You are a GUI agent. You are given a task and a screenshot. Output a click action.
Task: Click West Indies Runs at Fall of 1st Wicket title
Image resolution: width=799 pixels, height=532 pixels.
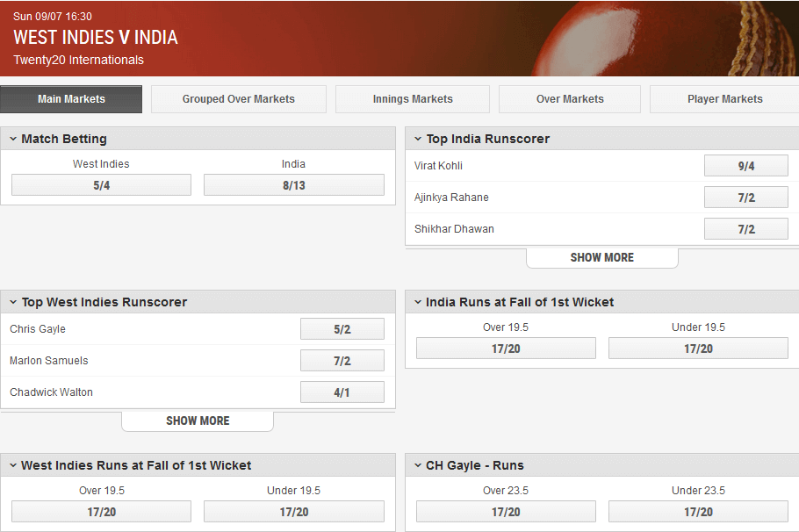click(x=136, y=465)
